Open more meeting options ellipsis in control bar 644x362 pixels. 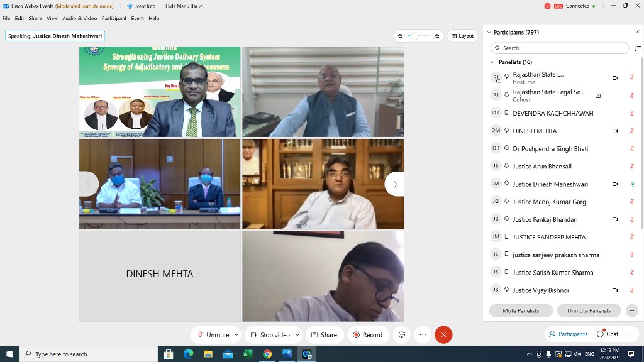point(423,335)
